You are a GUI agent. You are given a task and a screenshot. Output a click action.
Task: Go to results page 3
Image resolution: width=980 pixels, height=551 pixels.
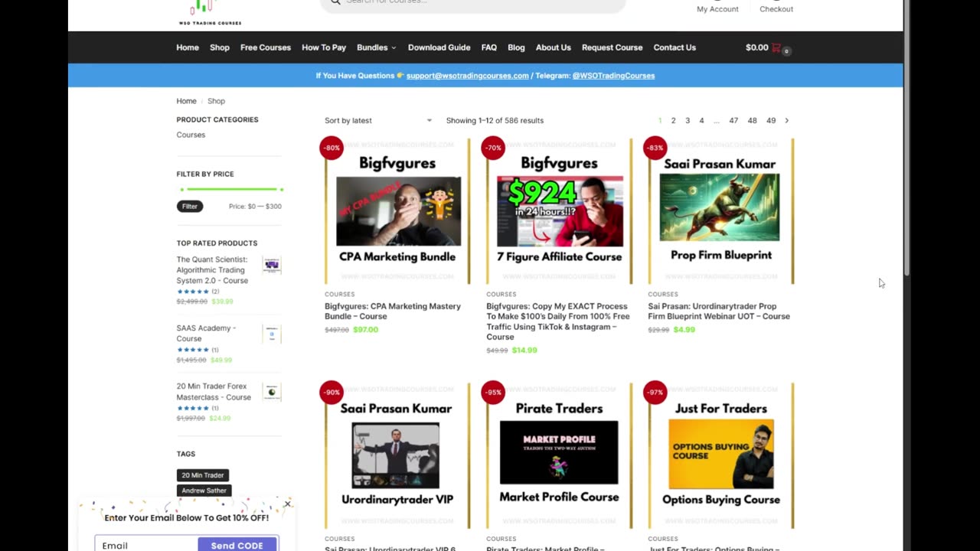click(x=688, y=120)
